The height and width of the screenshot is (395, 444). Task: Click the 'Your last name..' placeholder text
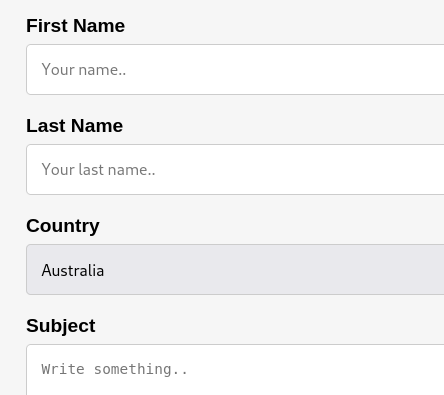tap(98, 170)
